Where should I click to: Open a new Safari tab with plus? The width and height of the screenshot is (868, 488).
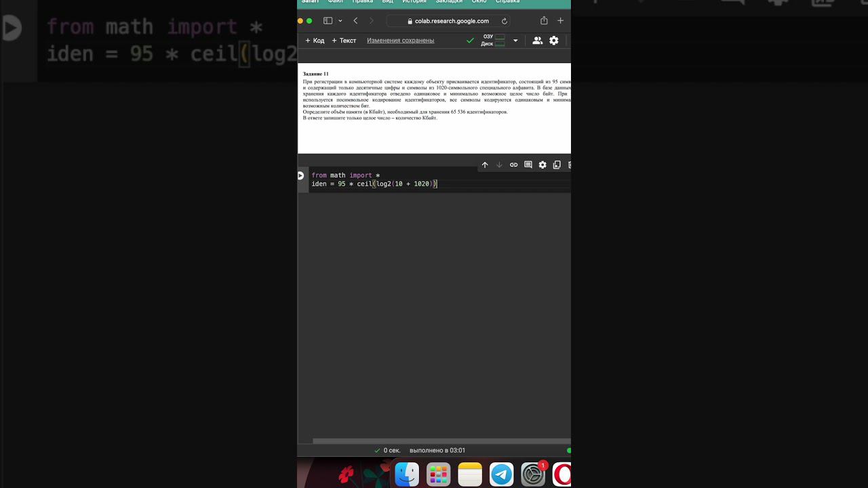coord(560,21)
